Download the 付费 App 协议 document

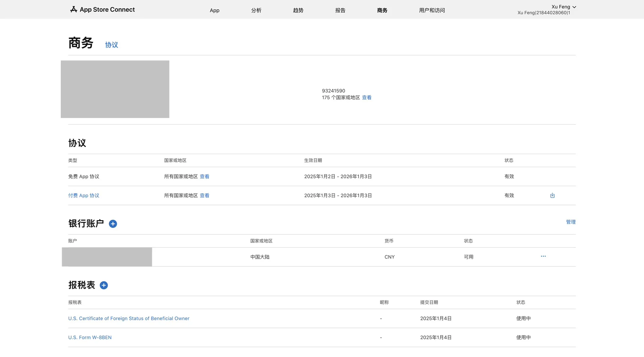552,195
